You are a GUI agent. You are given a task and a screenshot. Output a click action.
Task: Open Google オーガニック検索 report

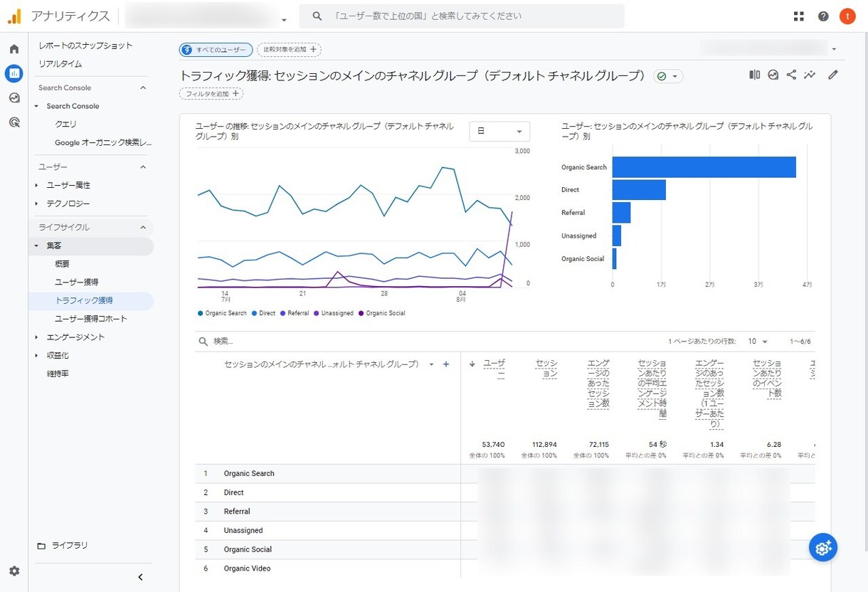103,142
